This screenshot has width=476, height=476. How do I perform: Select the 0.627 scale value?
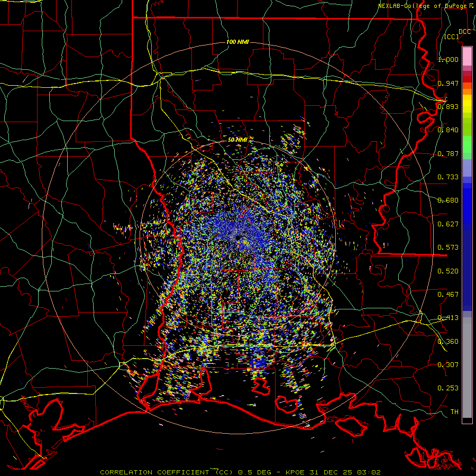pos(448,224)
